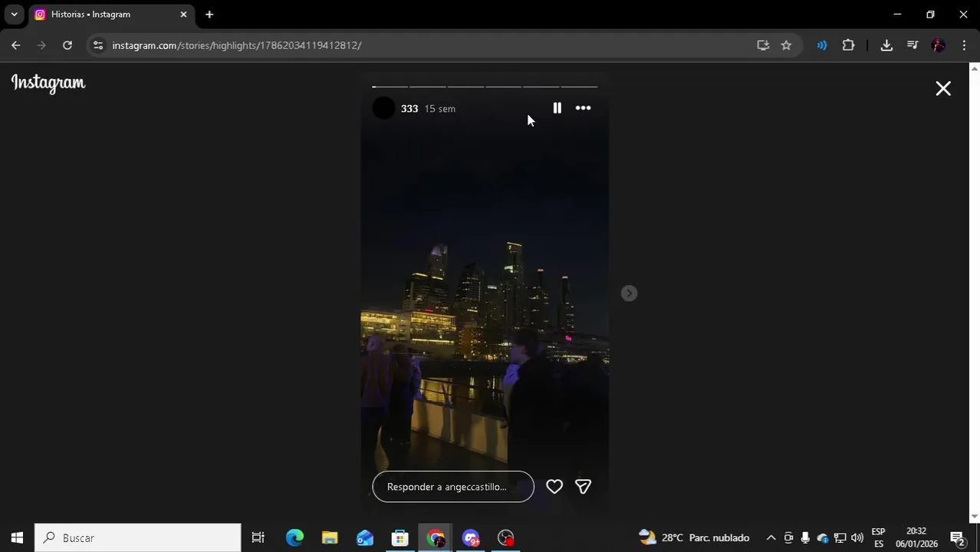Jump to first story progress segment
The width and height of the screenshot is (980, 552).
point(390,87)
